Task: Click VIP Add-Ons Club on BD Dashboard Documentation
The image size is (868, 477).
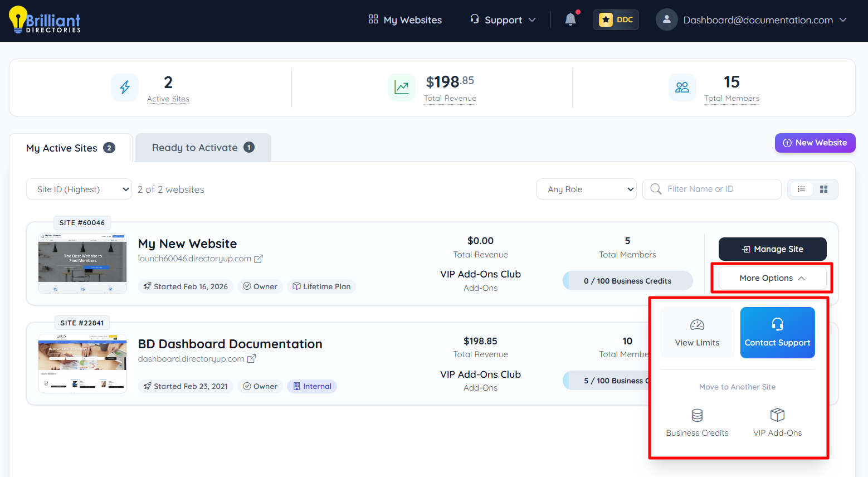Action: pos(480,374)
